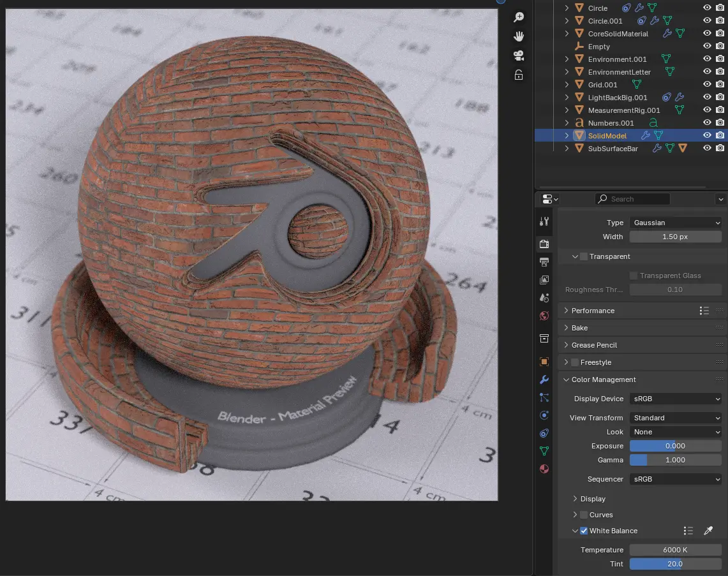Image resolution: width=728 pixels, height=576 pixels.
Task: Open the View Layer properties tab
Action: [x=544, y=280]
